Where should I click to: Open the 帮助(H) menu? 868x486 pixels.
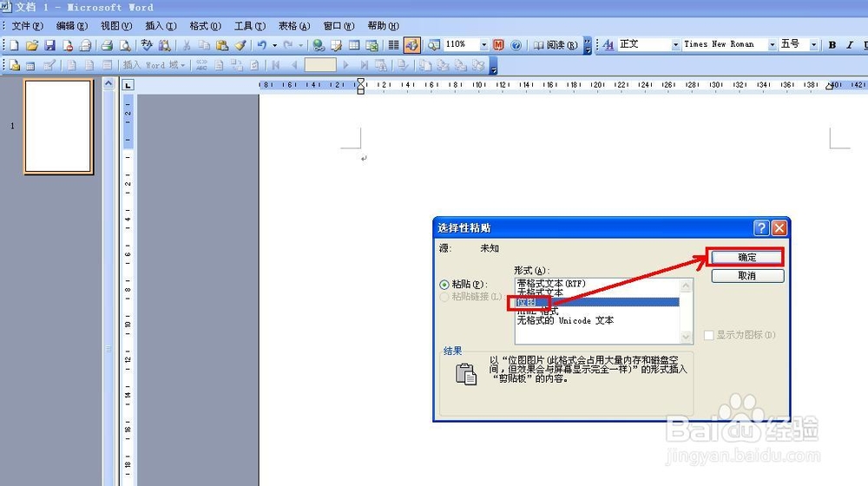click(x=383, y=26)
